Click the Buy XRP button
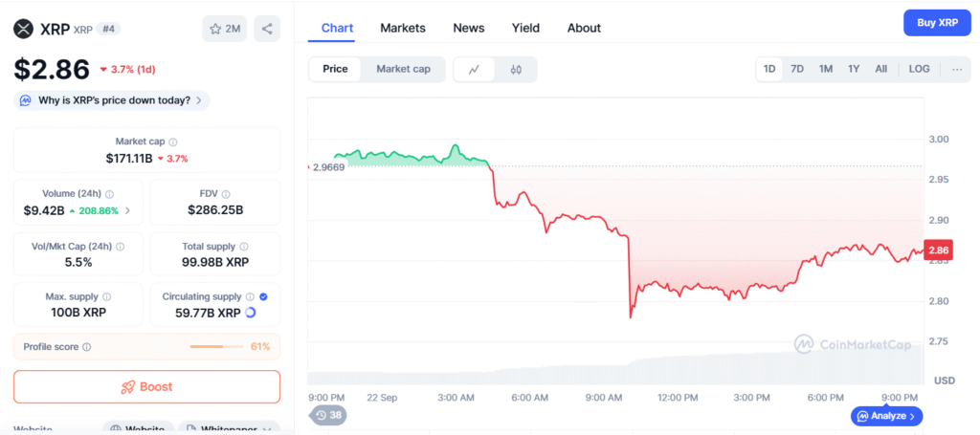980x435 pixels. pos(937,22)
